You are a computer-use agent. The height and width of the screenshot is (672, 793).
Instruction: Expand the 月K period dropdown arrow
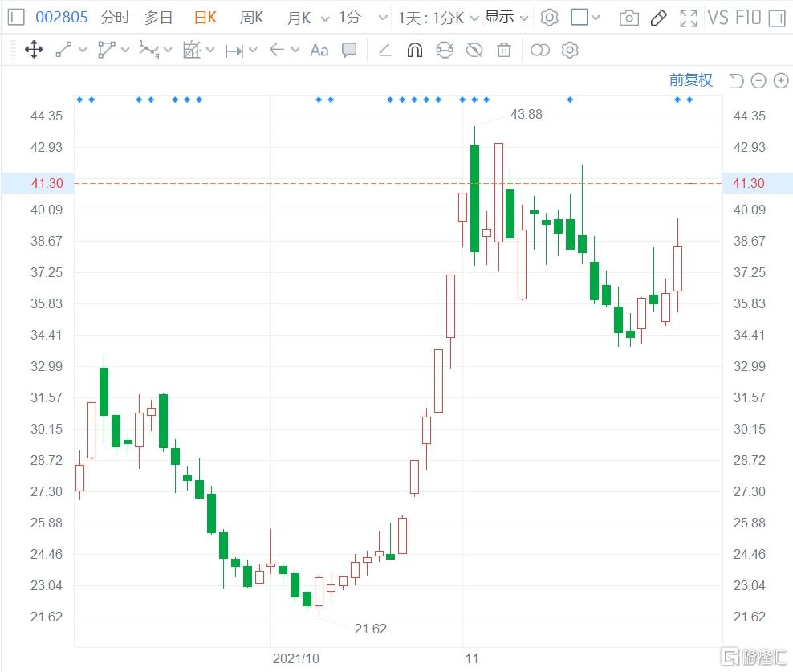click(x=325, y=18)
